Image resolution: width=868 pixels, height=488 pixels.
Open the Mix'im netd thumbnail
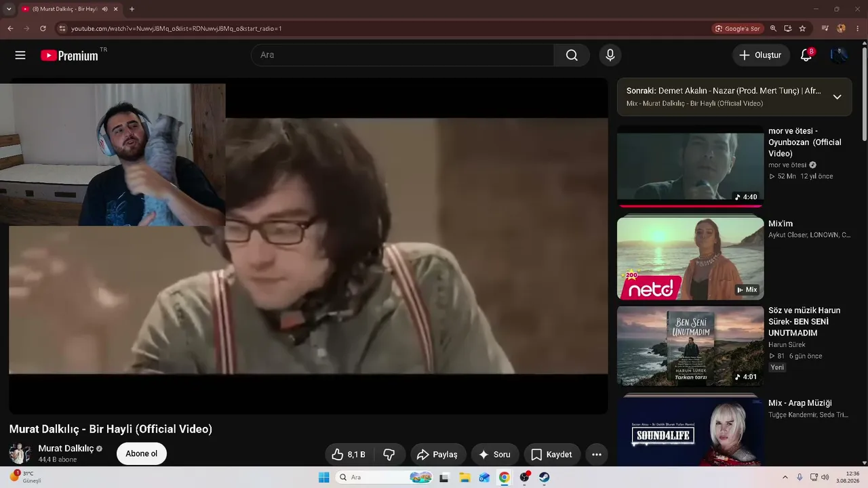(690, 258)
